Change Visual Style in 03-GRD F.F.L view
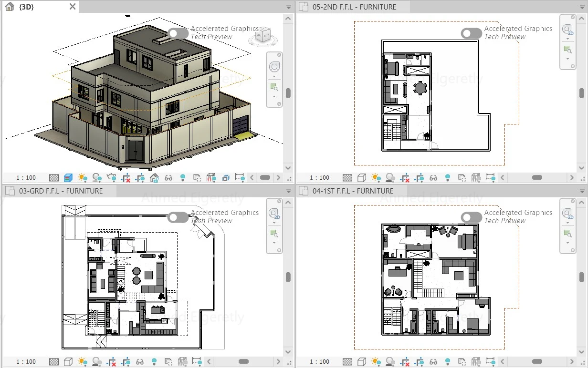 coord(68,362)
